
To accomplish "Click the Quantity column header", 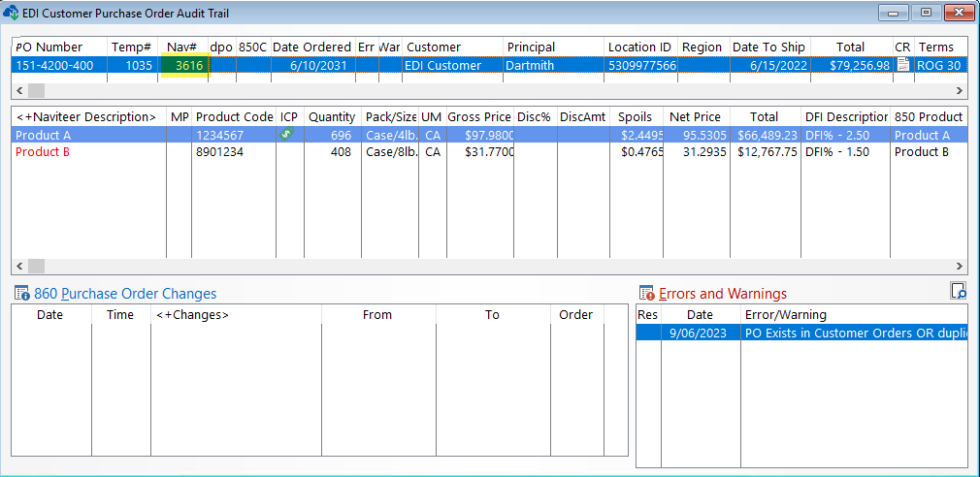I will pyautogui.click(x=332, y=116).
